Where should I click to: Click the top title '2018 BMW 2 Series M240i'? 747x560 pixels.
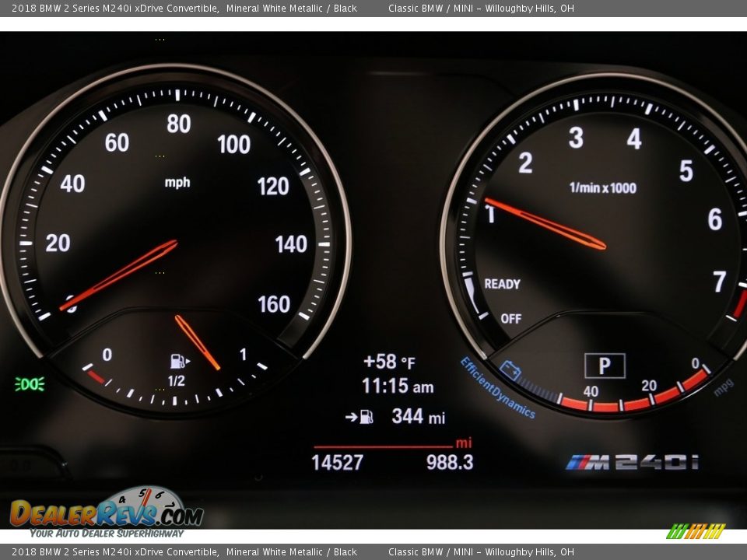[109, 8]
